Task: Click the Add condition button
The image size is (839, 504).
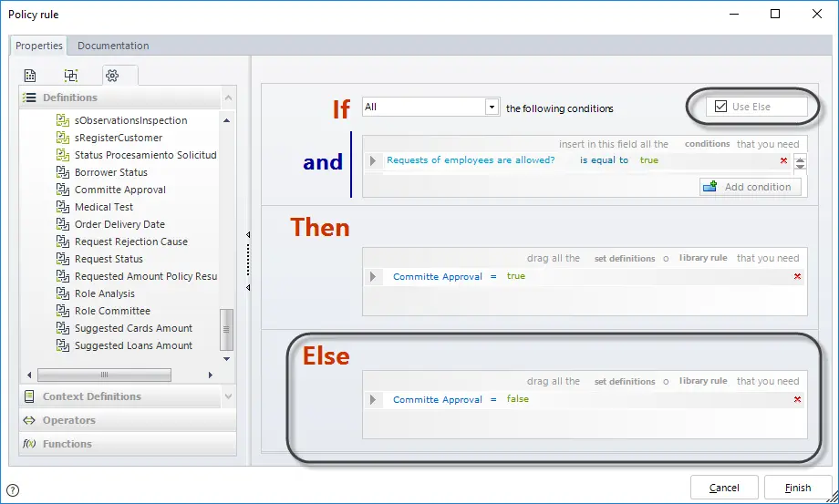Action: (x=751, y=187)
